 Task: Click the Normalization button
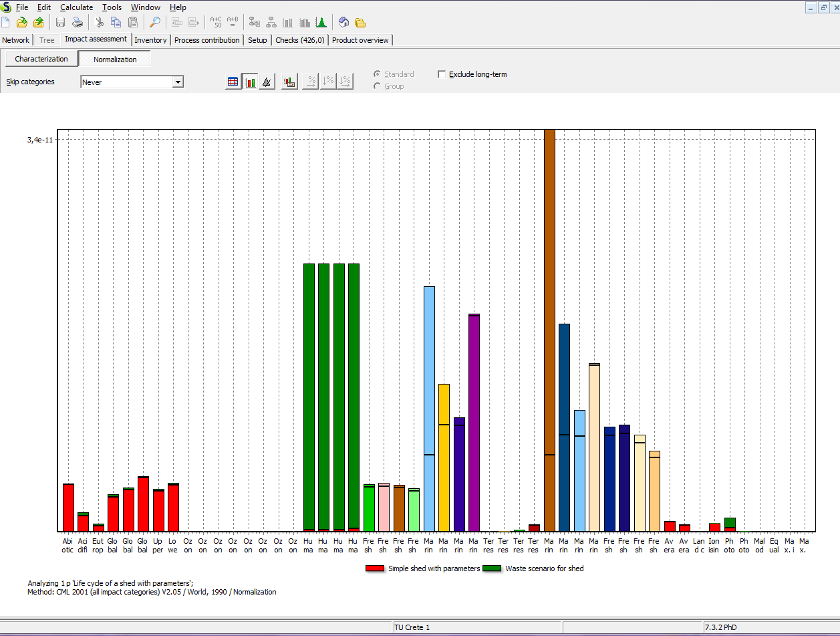(x=115, y=60)
